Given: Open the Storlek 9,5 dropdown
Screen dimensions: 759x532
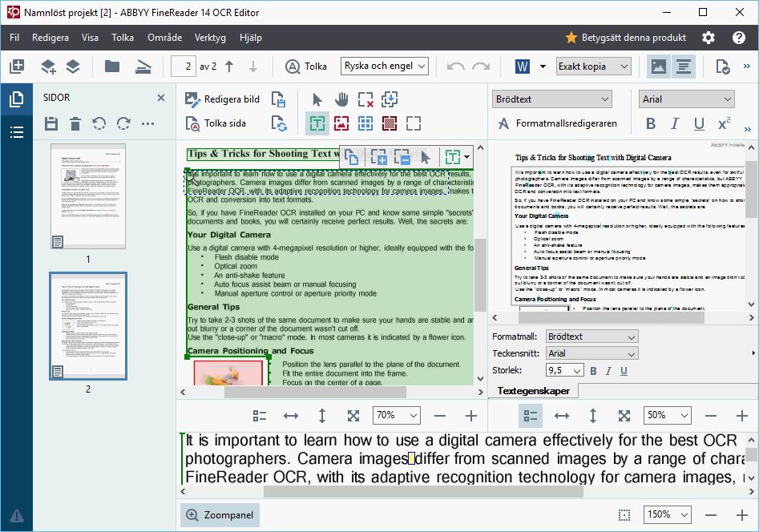Looking at the screenshot, I should (564, 371).
